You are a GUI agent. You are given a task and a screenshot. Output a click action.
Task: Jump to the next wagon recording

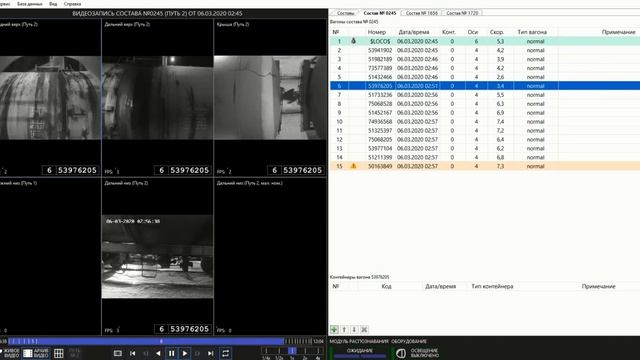(211, 353)
